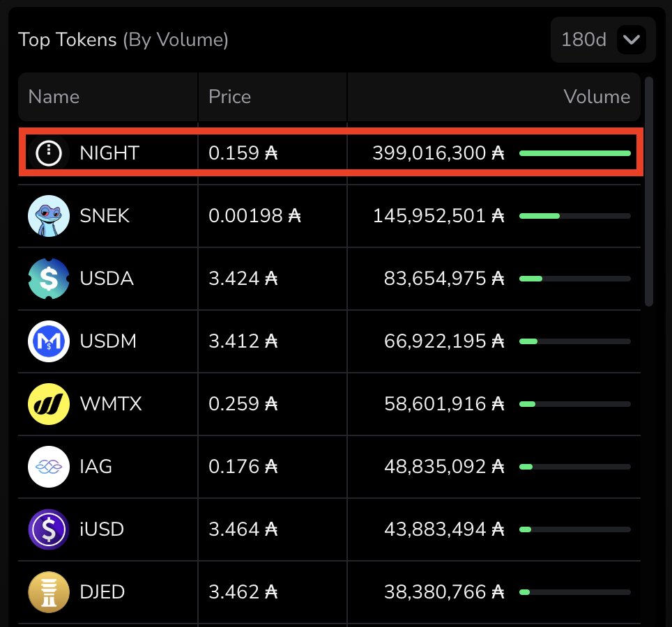The height and width of the screenshot is (627, 672).
Task: Sort by the Volume column header
Action: 597,97
